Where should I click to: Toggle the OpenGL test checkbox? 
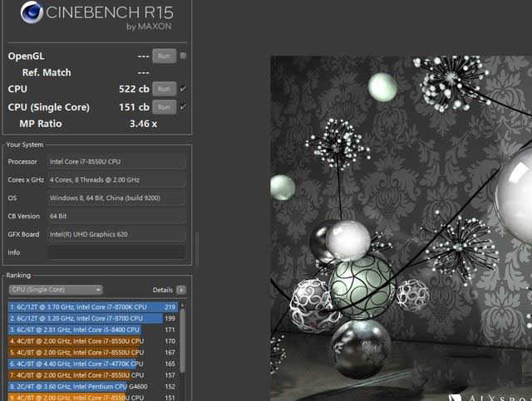coord(183,56)
